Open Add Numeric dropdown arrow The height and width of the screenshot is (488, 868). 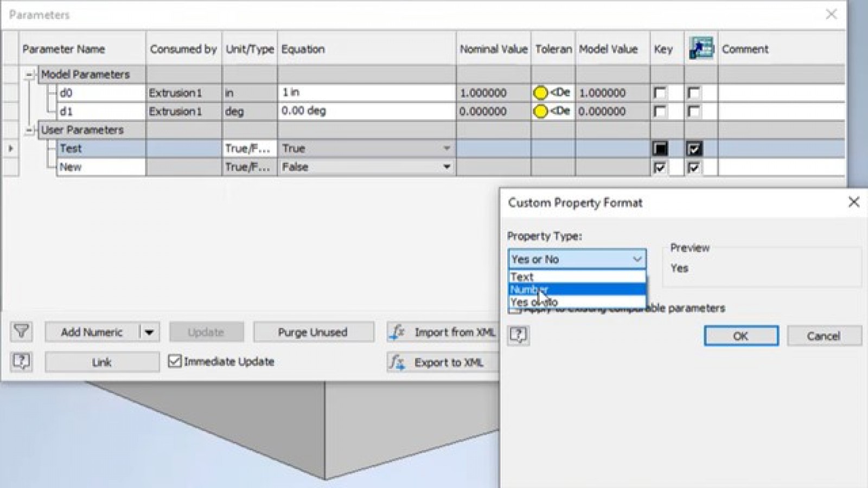(x=149, y=332)
